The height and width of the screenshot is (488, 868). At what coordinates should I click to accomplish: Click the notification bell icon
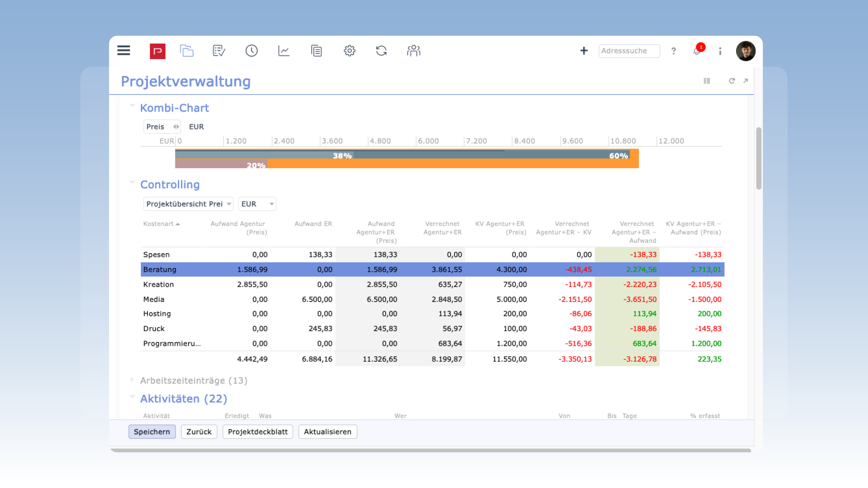697,51
